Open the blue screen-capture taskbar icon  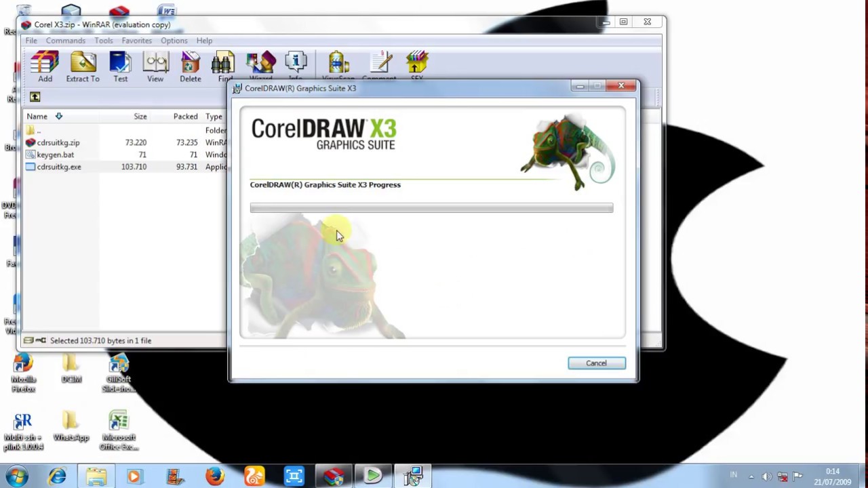tap(294, 476)
